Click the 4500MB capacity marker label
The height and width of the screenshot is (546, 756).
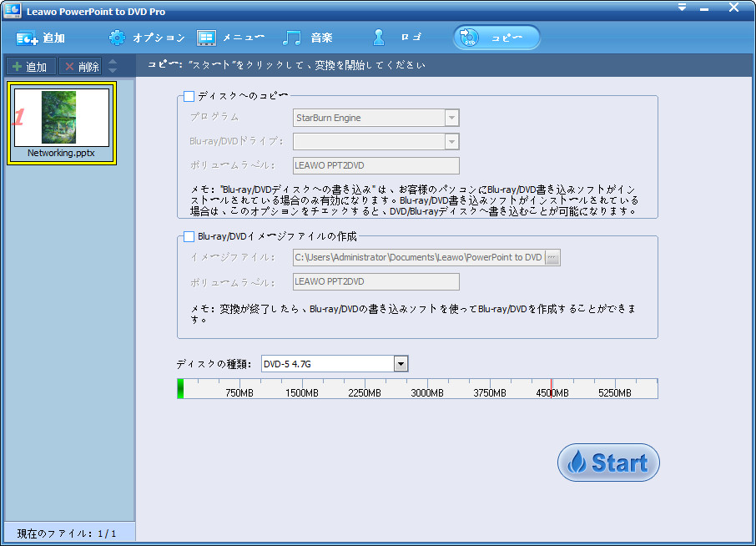552,393
